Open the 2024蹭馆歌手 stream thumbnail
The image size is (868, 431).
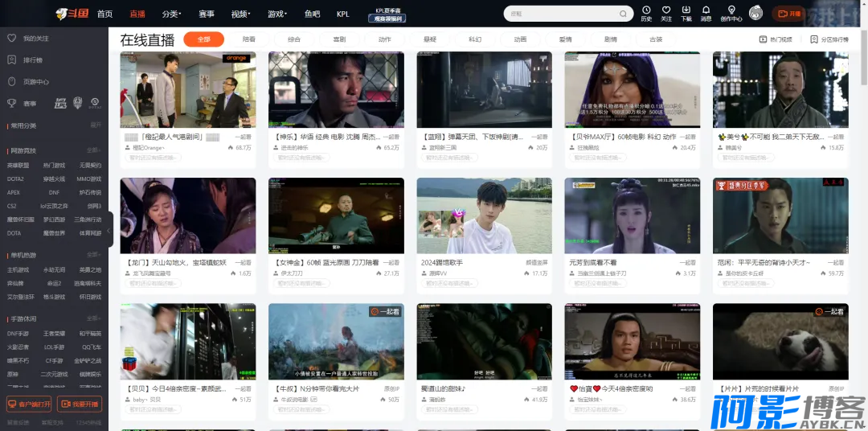485,215
